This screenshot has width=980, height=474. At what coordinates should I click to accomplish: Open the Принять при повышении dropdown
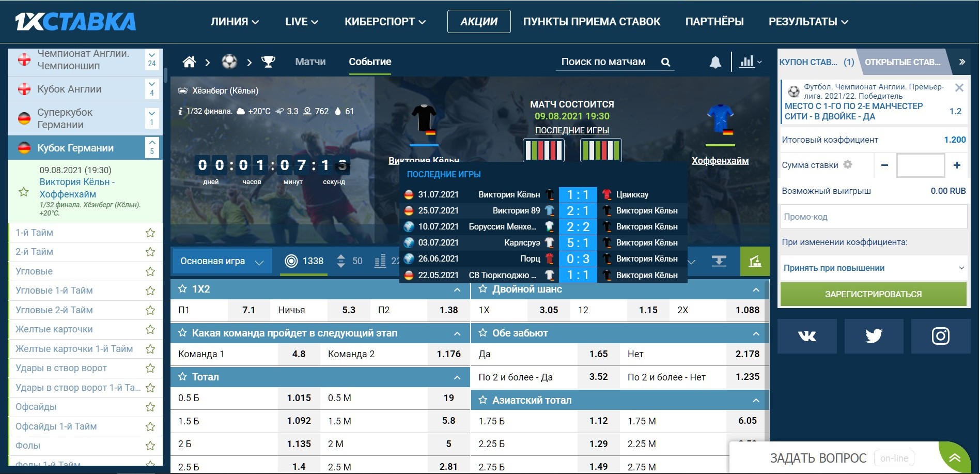click(x=873, y=268)
